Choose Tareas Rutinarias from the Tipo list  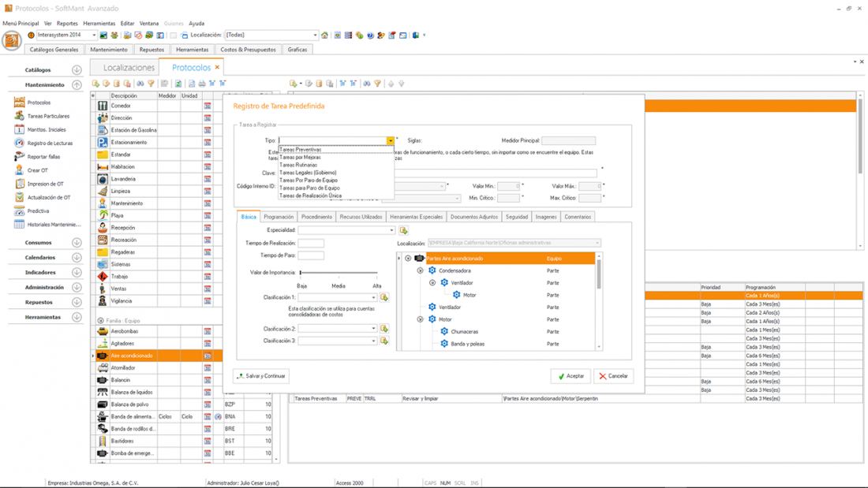tap(298, 165)
